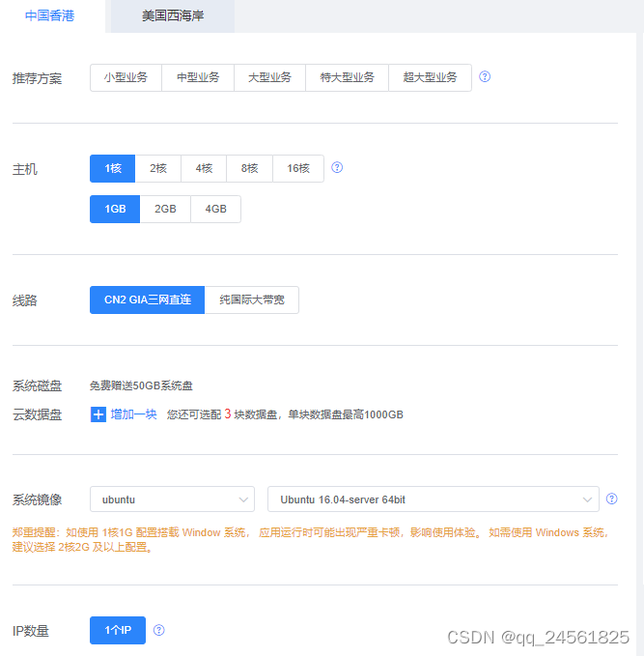Screen dimensions: 644x656
Task: Click the 线路 label
Action: [x=25, y=300]
